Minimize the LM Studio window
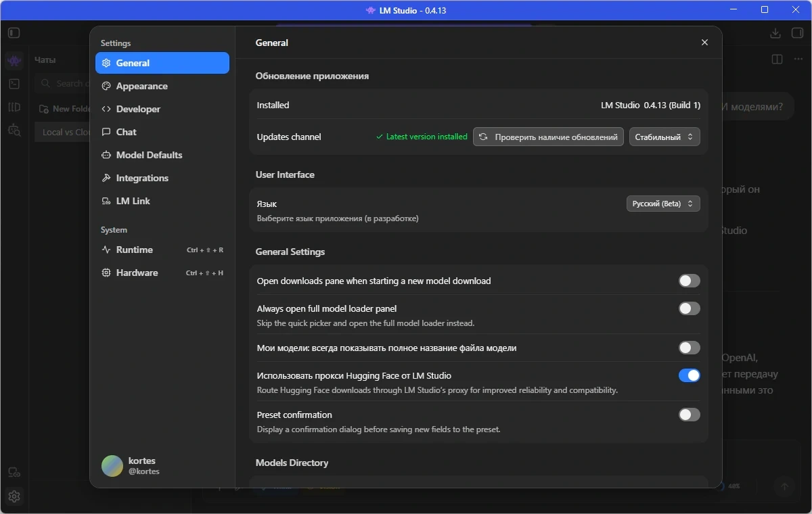 coord(734,10)
